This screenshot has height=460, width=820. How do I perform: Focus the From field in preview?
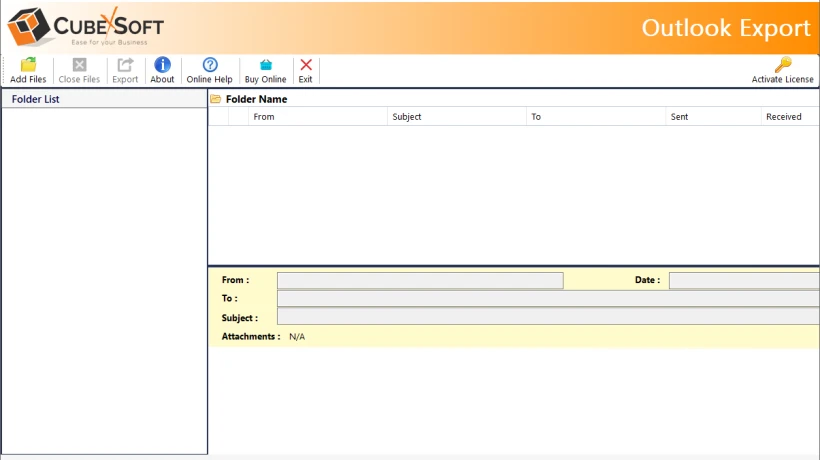click(x=420, y=280)
